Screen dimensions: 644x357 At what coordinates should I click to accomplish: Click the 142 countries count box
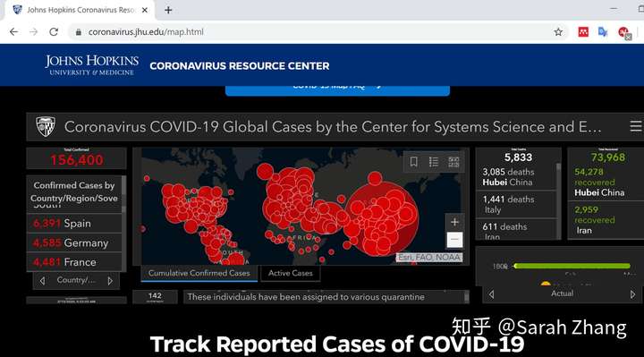[x=155, y=297]
